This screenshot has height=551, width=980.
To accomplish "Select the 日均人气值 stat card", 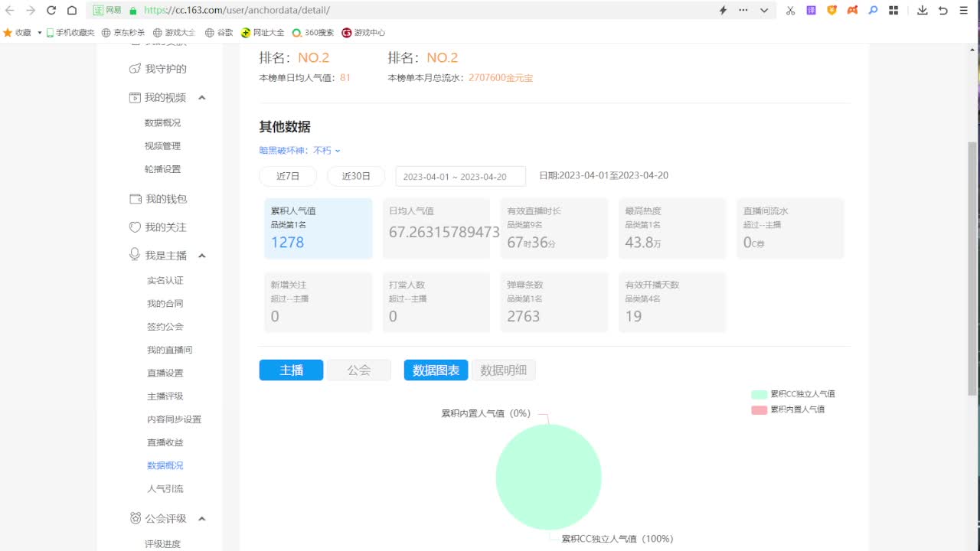I will [436, 228].
